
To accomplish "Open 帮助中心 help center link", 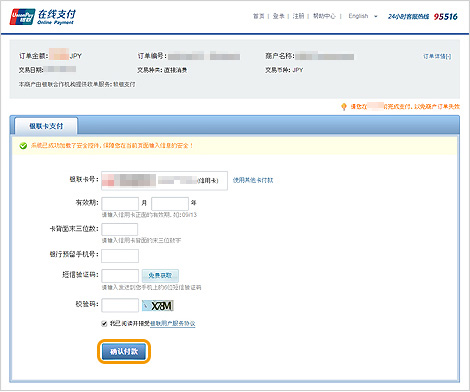I will coord(324,16).
